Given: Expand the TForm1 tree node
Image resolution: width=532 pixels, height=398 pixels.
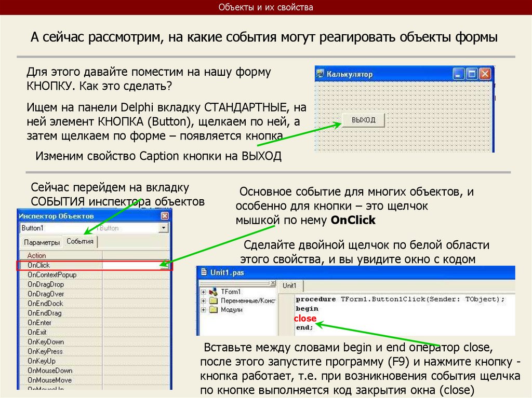Looking at the screenshot, I should tap(203, 292).
